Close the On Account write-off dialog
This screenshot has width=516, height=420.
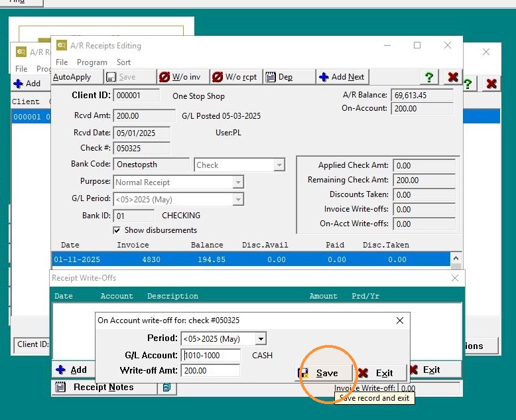point(400,320)
